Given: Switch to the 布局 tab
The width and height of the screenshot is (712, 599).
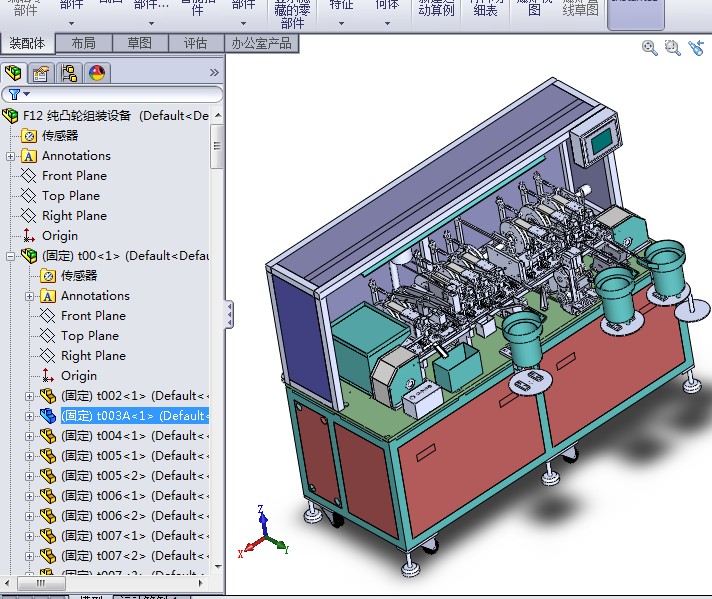Looking at the screenshot, I should (83, 43).
